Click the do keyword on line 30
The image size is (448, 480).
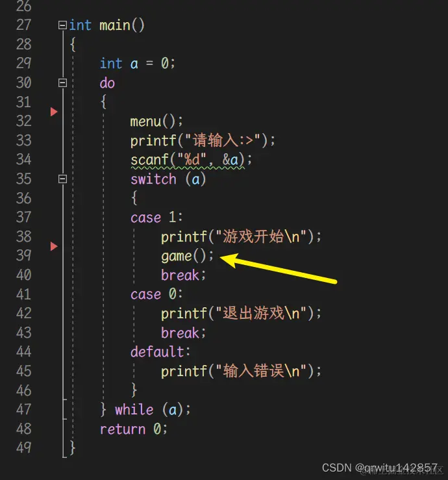click(x=107, y=83)
